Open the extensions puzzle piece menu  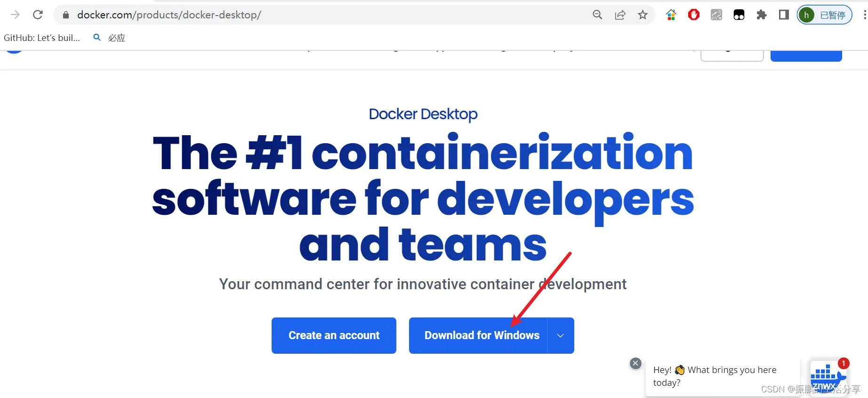(x=762, y=15)
